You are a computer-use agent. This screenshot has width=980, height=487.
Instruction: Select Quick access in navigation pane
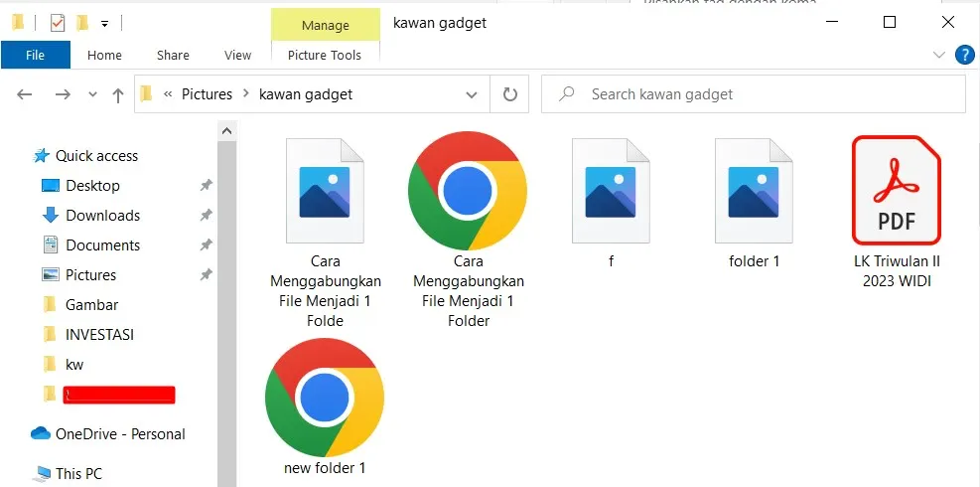[97, 156]
